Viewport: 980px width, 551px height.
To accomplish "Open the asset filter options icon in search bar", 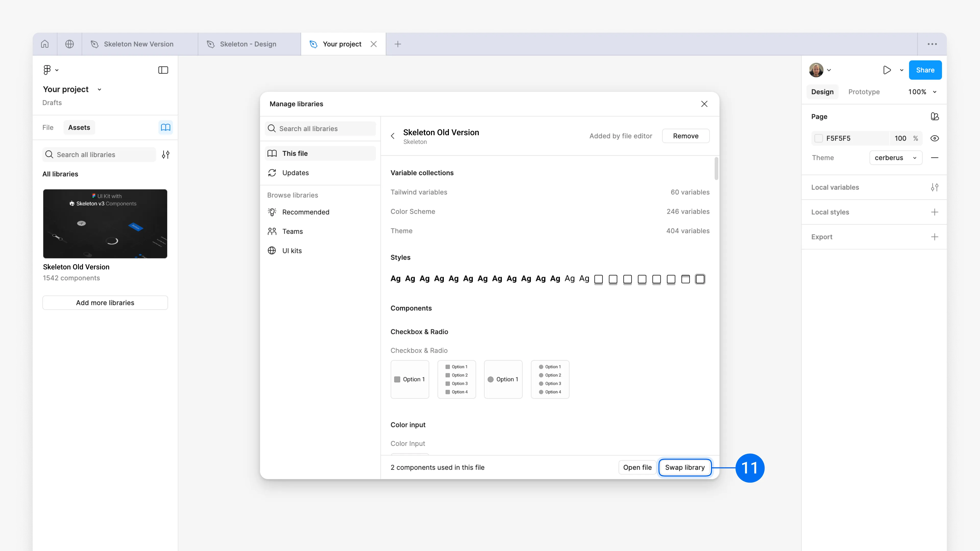I will 165,154.
